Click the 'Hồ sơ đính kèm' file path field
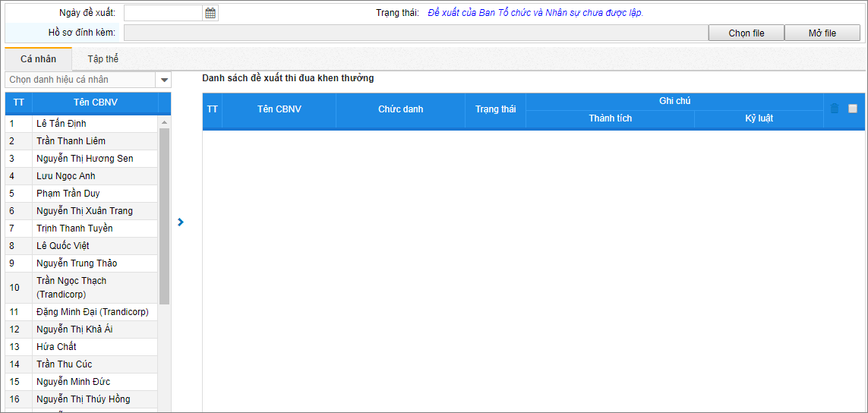 coord(415,33)
